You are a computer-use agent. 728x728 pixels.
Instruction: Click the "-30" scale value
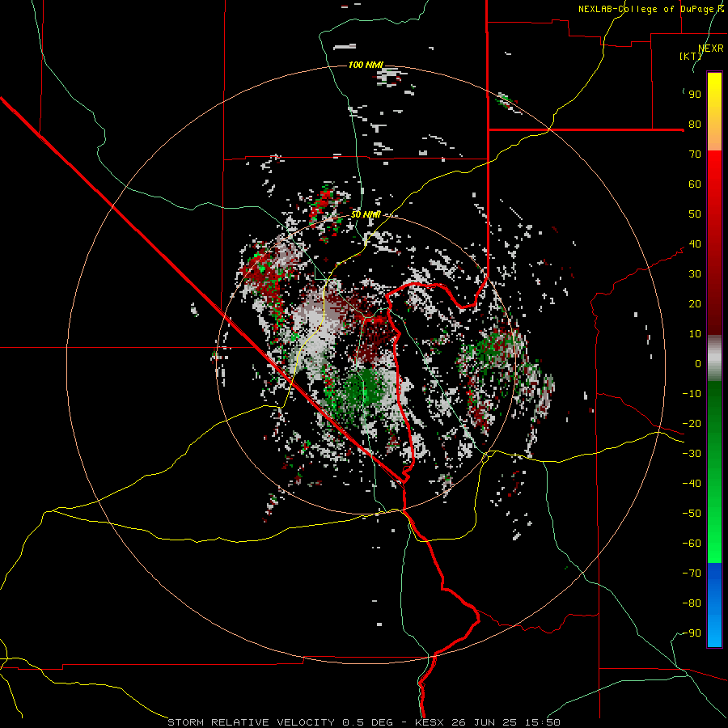[x=692, y=454]
